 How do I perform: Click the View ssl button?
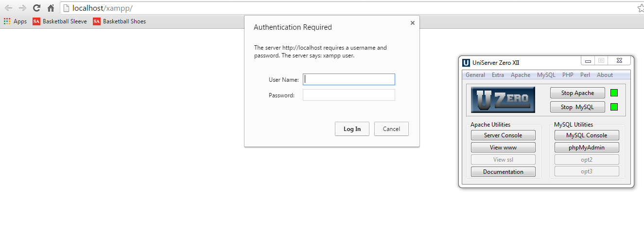point(503,160)
